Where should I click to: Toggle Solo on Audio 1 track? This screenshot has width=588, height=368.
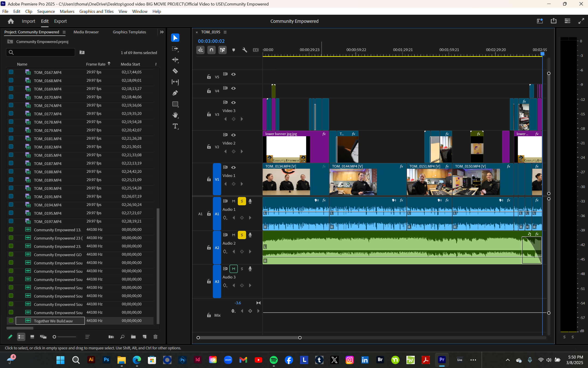[x=242, y=201]
